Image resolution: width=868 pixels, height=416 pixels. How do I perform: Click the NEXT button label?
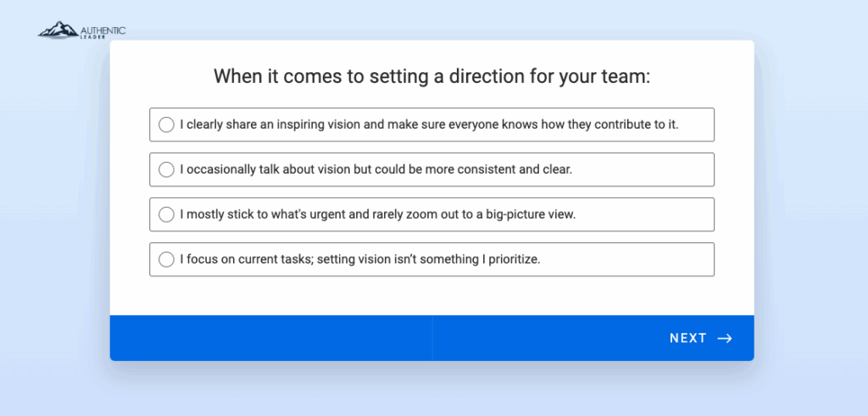[x=688, y=339]
